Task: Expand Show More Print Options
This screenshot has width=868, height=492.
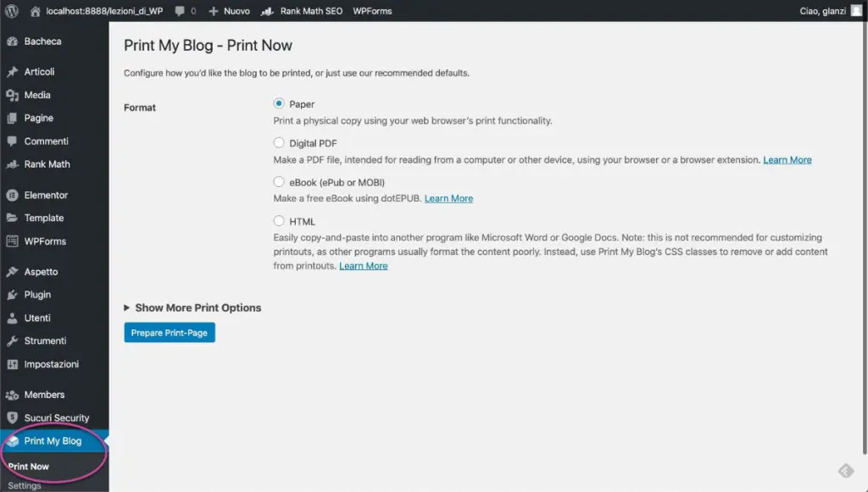Action: [x=192, y=308]
